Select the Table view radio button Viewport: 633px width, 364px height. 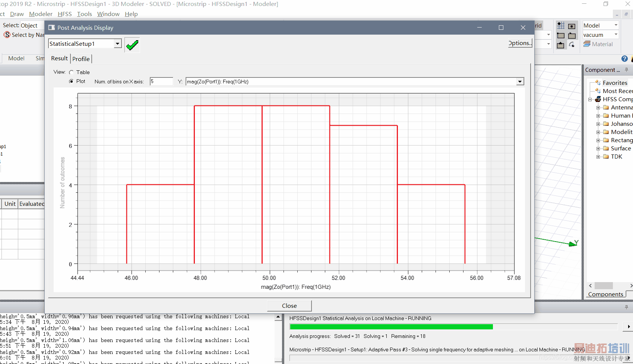click(x=71, y=72)
